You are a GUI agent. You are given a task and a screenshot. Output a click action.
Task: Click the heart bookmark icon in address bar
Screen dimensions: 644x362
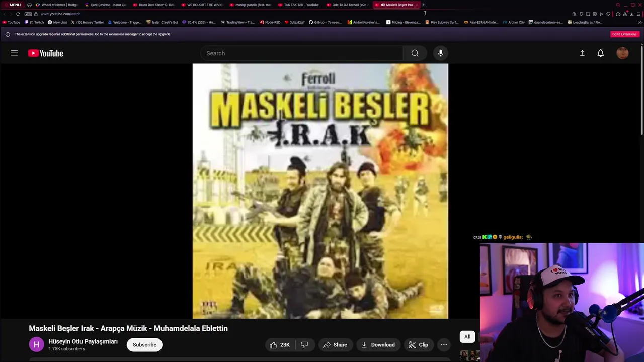(x=608, y=14)
